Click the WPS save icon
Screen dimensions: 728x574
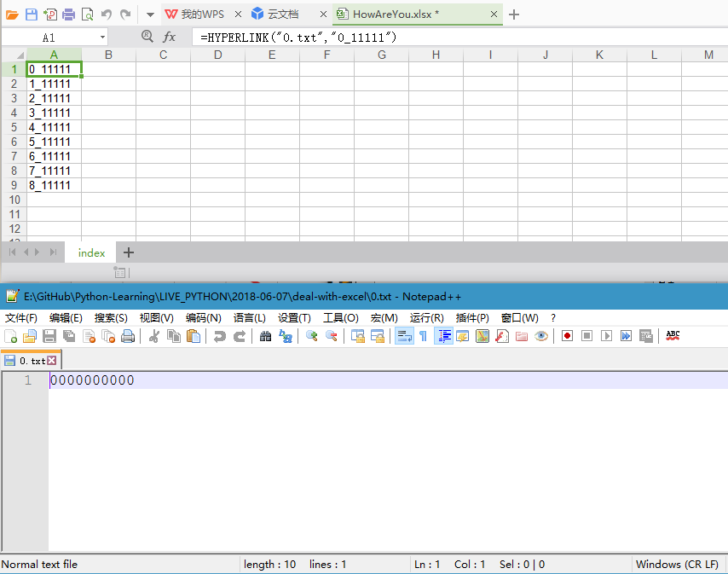31,14
